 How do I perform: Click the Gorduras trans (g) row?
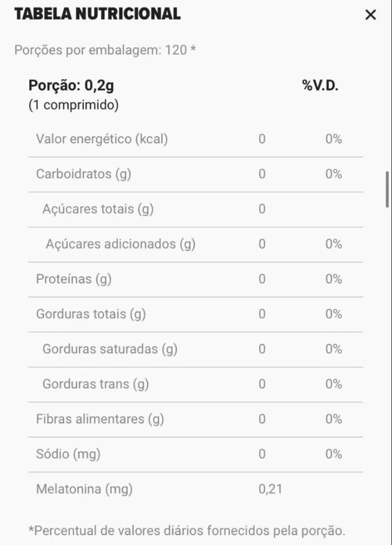click(196, 385)
